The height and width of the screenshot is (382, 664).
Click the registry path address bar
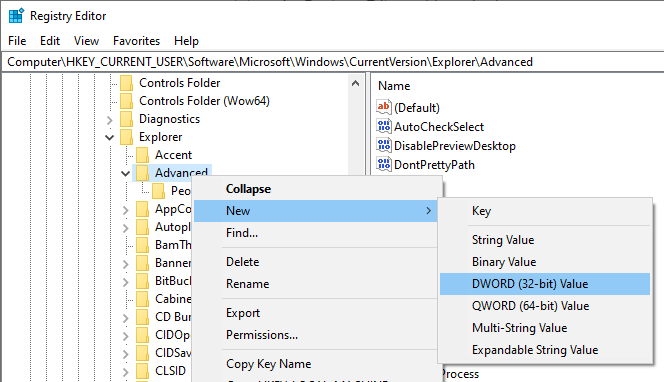(332, 62)
